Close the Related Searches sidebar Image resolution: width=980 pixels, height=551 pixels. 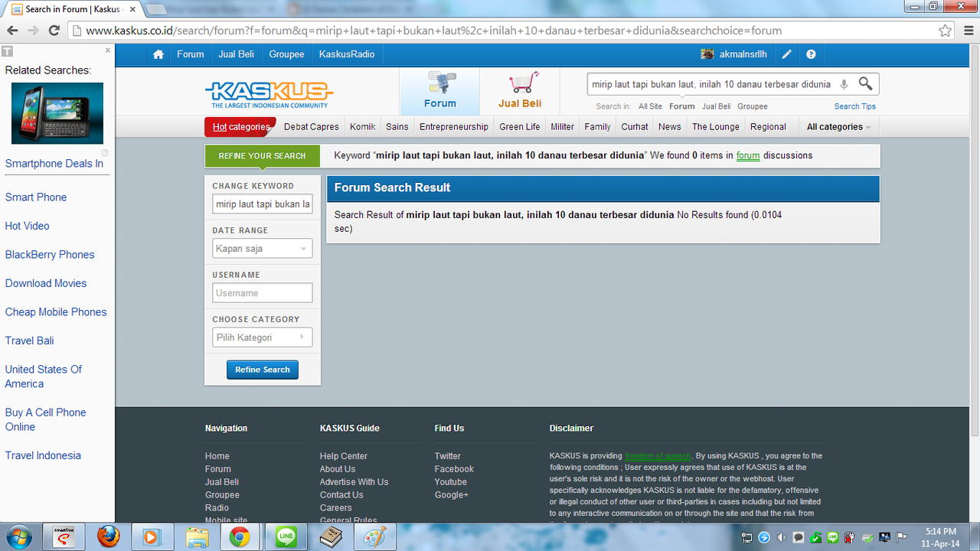pyautogui.click(x=108, y=51)
